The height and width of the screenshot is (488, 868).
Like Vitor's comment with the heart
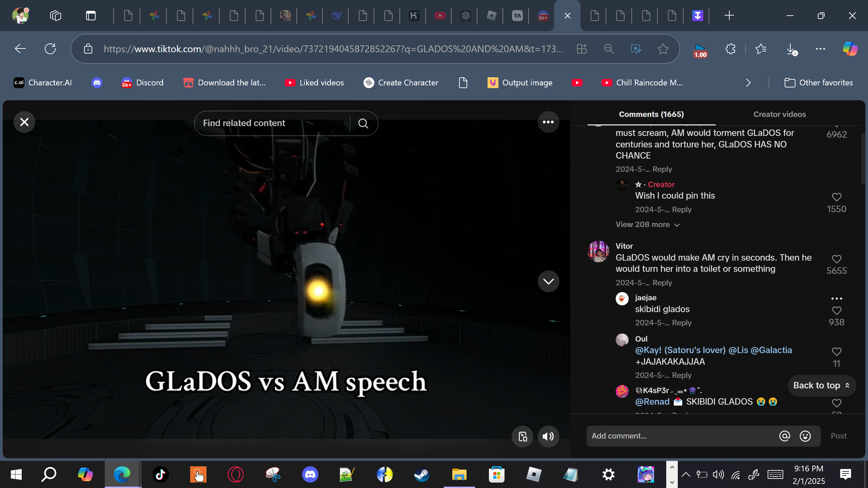(836, 259)
